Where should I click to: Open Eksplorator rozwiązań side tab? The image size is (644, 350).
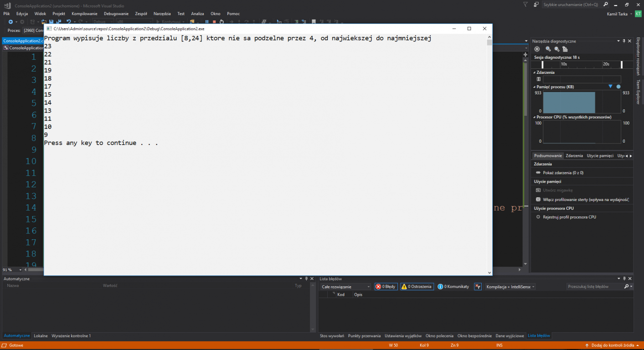pyautogui.click(x=639, y=57)
